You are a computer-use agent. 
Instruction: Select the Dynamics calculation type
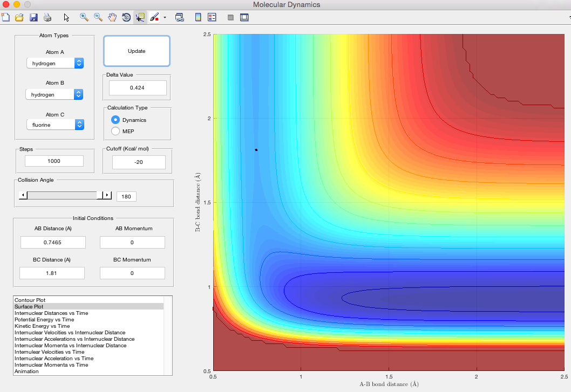coord(115,120)
